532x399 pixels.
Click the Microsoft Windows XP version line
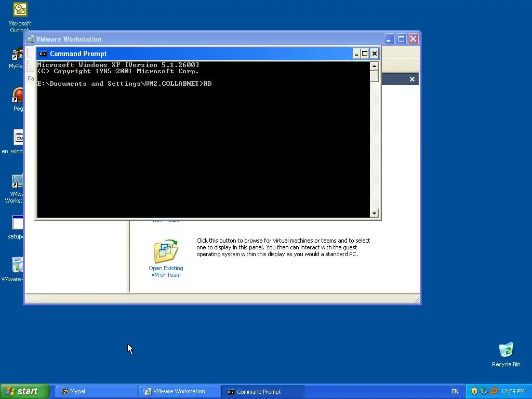pos(118,65)
